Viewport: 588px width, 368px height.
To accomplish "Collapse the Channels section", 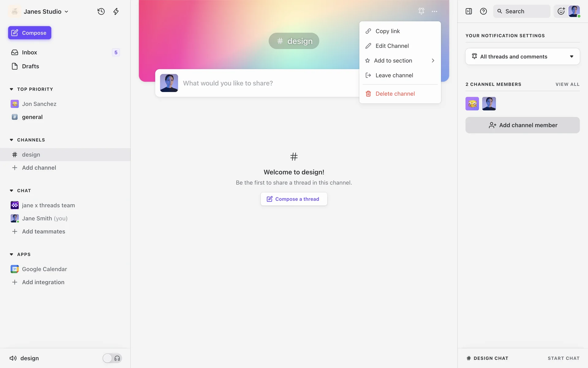I will pos(12,140).
